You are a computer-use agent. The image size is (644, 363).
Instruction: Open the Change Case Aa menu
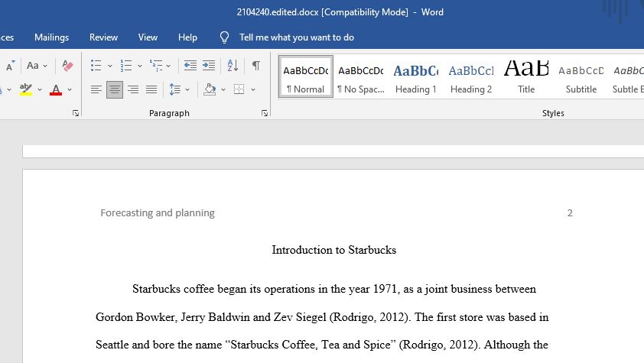tap(37, 65)
